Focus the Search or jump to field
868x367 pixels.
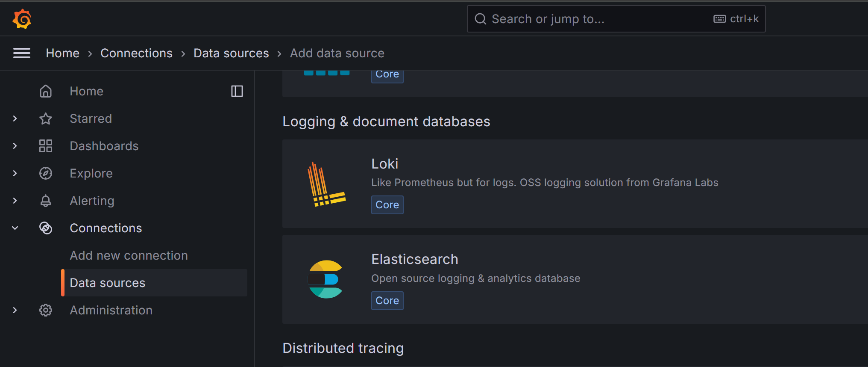(616, 19)
